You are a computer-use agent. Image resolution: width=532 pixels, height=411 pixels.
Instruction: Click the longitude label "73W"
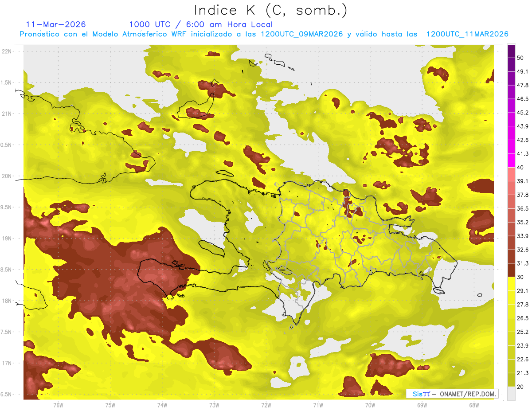[x=214, y=405]
